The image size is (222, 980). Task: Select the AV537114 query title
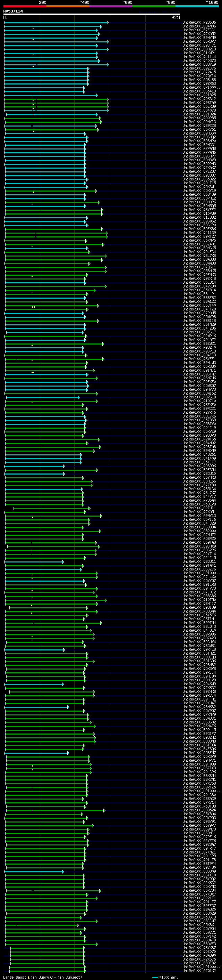pyautogui.click(x=13, y=11)
